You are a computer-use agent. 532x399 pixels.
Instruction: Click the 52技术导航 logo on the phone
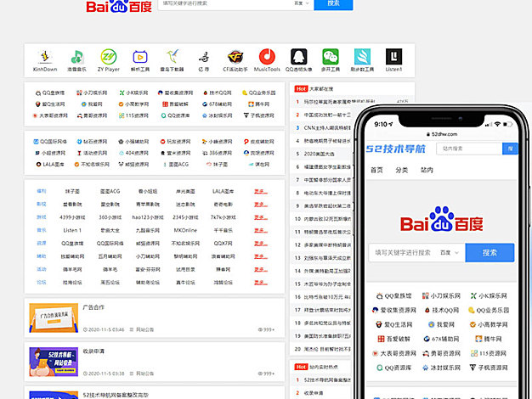click(x=396, y=149)
